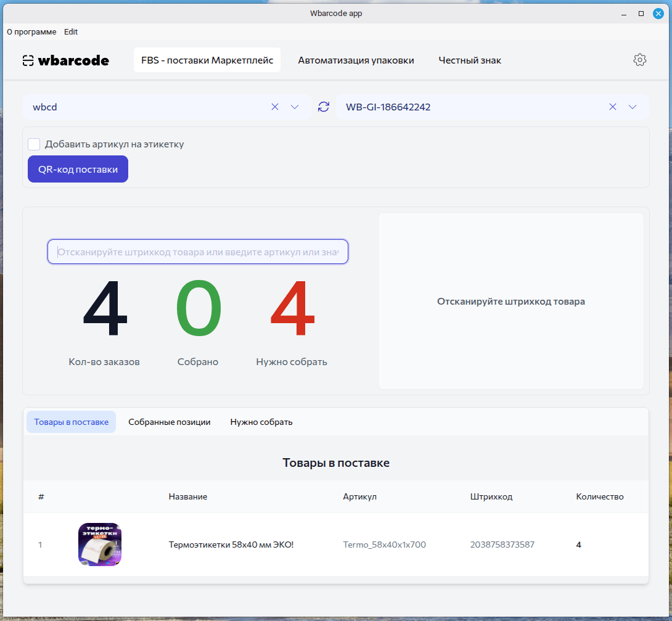Click the Термоэтикетки product thumbnail
Screen dimensions: 672x621
[99, 545]
